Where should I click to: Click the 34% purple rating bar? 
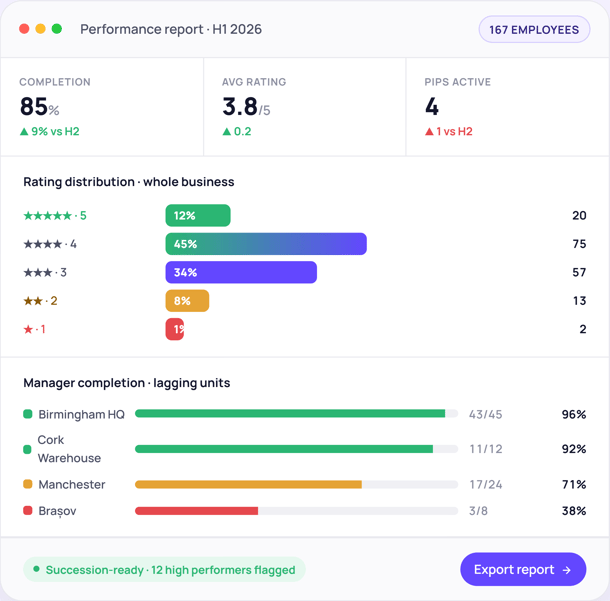click(x=241, y=272)
